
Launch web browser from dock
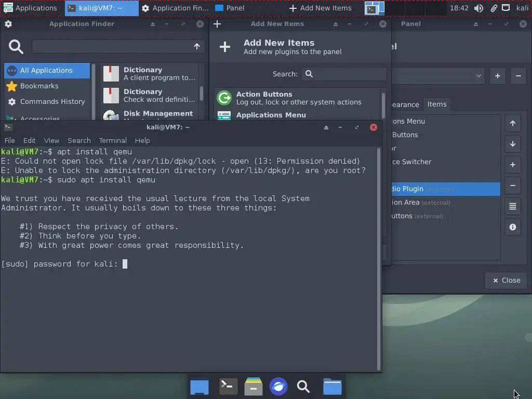click(278, 387)
